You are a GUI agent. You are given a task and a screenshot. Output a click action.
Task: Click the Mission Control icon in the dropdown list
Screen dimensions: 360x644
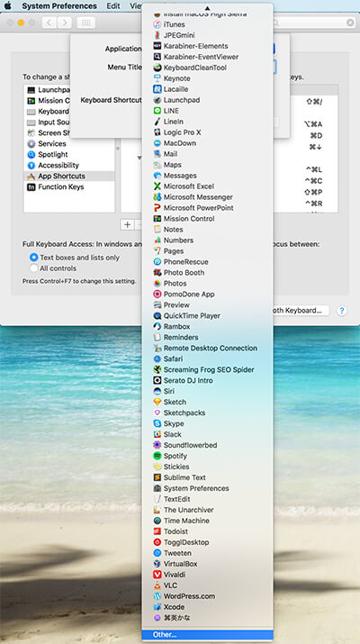(x=157, y=219)
